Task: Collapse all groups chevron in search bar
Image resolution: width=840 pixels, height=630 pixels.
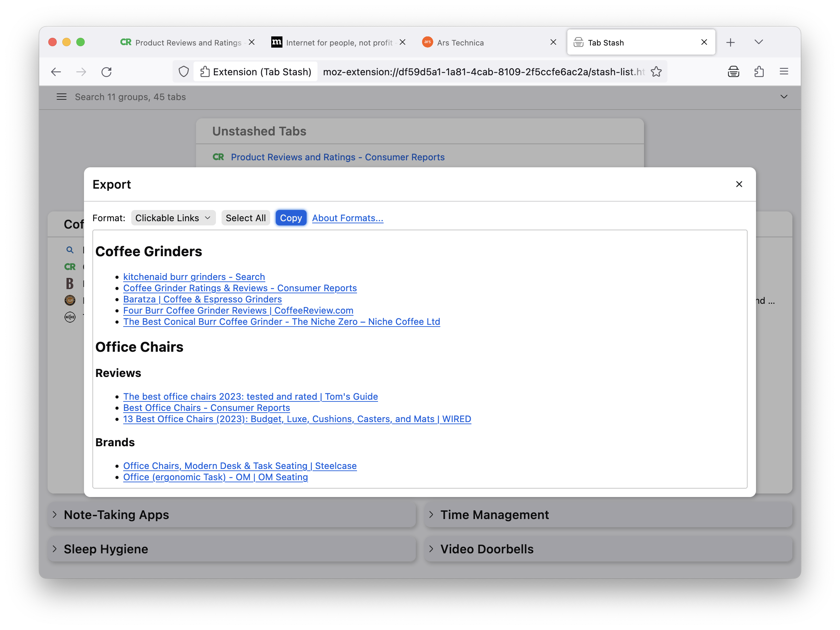Action: (x=784, y=97)
